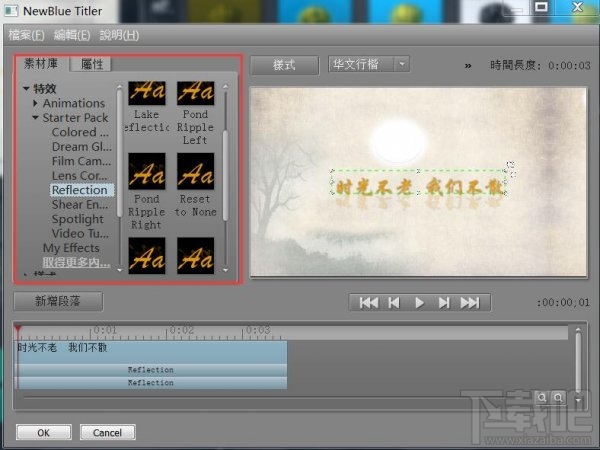Click the red playhead marker on timeline
The height and width of the screenshot is (450, 600).
[x=18, y=329]
